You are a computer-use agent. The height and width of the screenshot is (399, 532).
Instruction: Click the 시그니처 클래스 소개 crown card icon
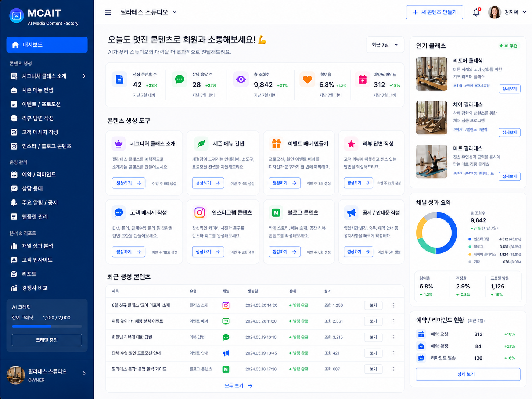(x=119, y=144)
